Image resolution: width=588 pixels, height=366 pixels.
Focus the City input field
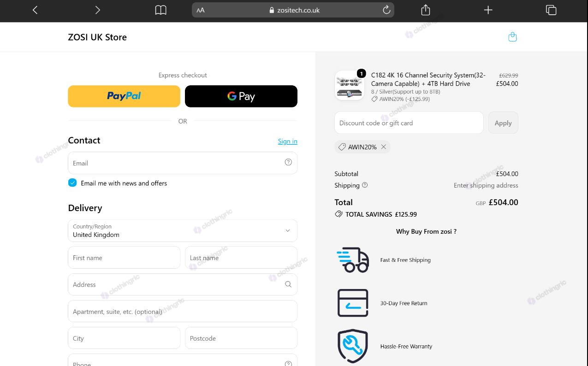click(x=124, y=338)
